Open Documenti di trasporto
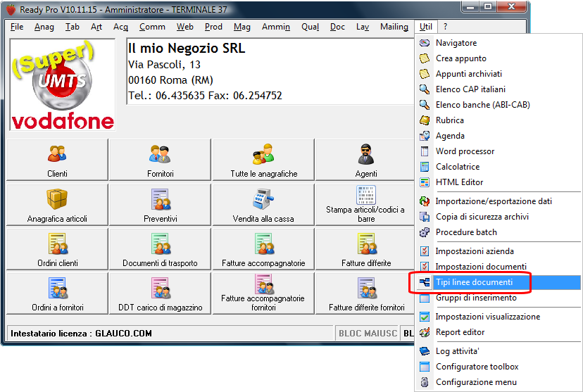Viewport: 583px width, 392px height. point(161,249)
